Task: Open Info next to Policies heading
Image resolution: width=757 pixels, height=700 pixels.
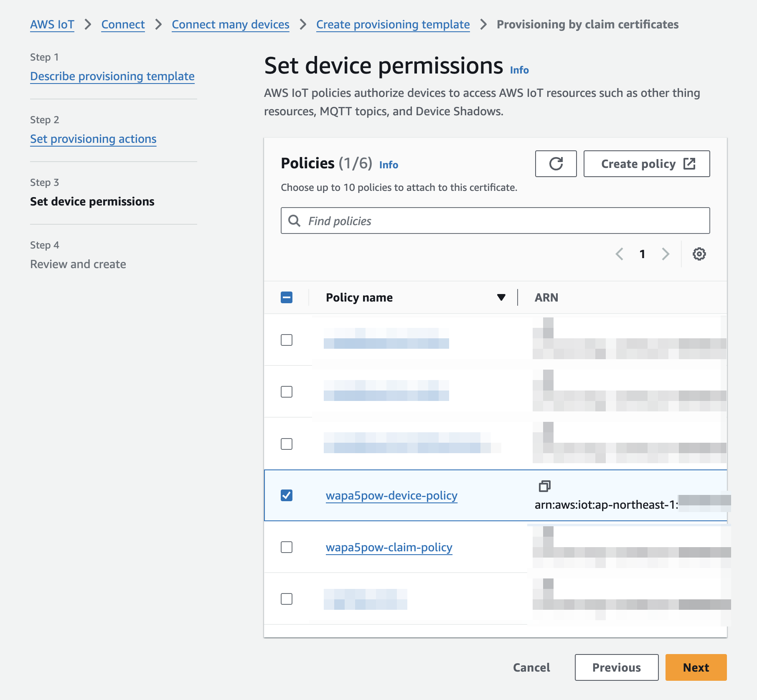Action: tap(389, 165)
